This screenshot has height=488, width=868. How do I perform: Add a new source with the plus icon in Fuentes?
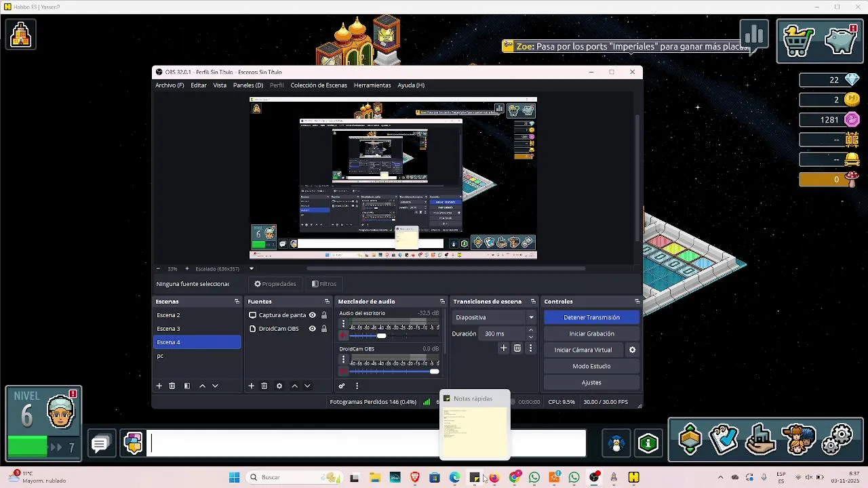[251, 386]
